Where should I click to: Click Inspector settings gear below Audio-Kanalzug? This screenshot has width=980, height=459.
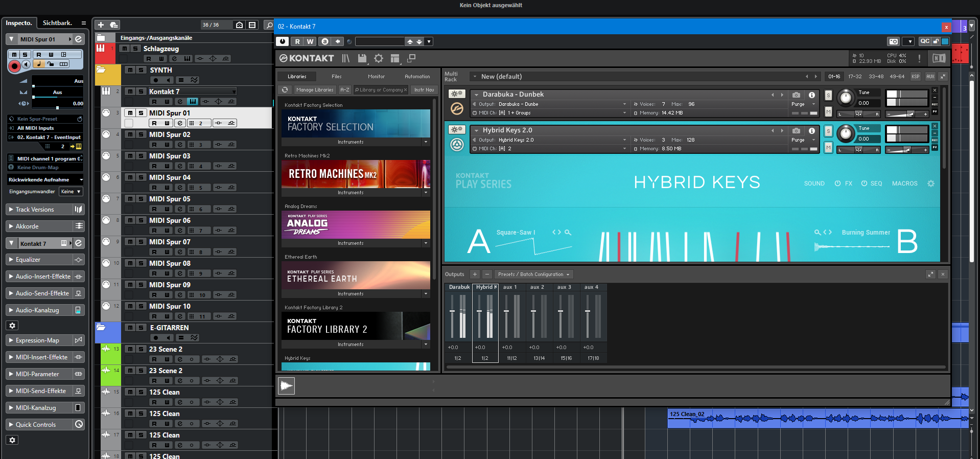pyautogui.click(x=12, y=326)
